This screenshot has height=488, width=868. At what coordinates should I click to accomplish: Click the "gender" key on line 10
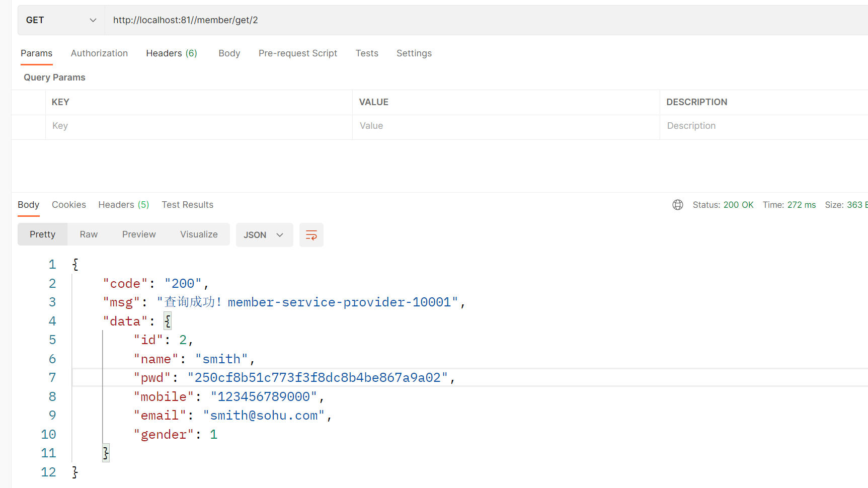[x=164, y=435]
